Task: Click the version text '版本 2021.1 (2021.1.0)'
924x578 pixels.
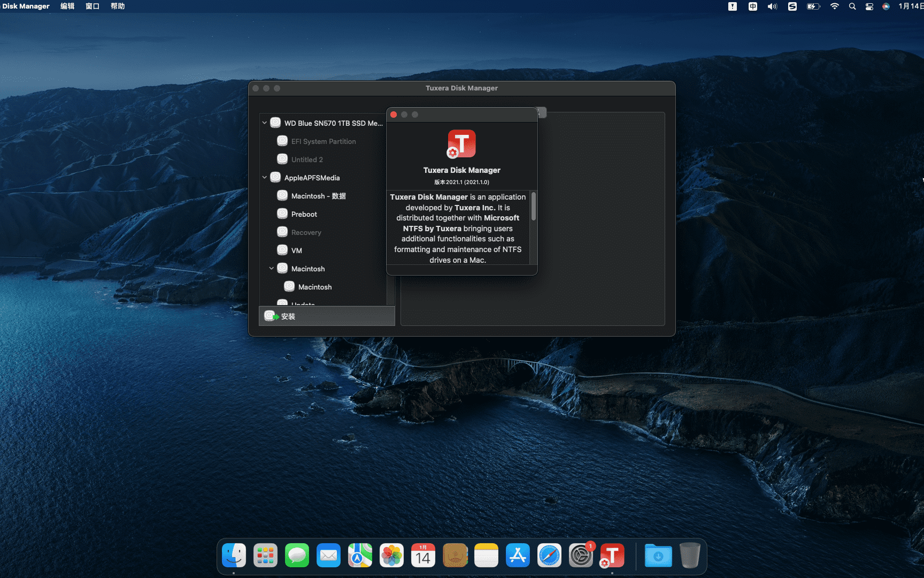Action: click(x=461, y=182)
